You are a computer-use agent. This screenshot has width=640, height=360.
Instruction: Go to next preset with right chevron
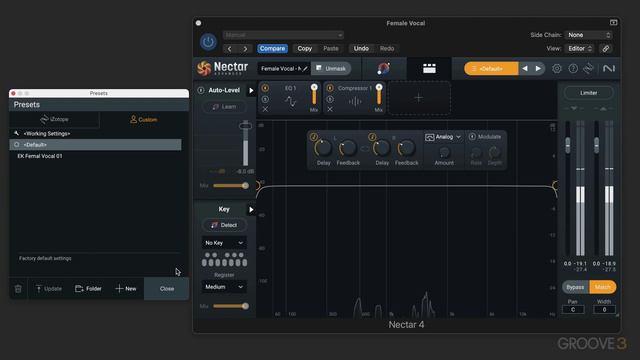click(x=245, y=49)
